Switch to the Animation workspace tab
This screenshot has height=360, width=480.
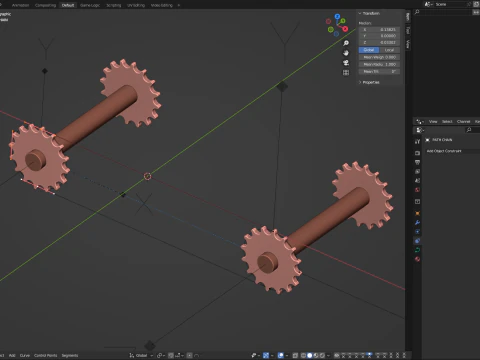point(20,5)
